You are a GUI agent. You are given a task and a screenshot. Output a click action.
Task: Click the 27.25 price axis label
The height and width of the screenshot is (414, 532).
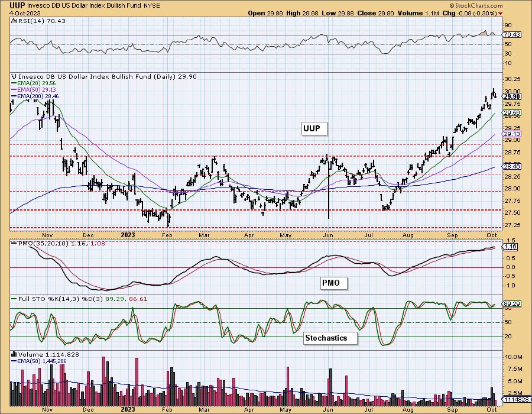click(x=512, y=225)
